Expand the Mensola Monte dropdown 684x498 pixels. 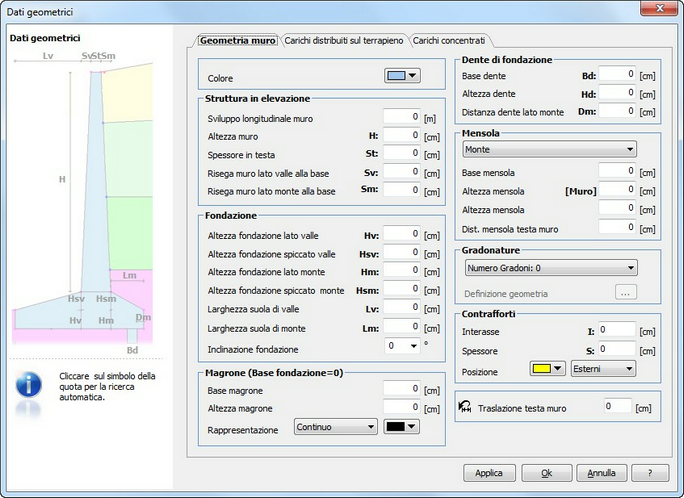point(549,150)
